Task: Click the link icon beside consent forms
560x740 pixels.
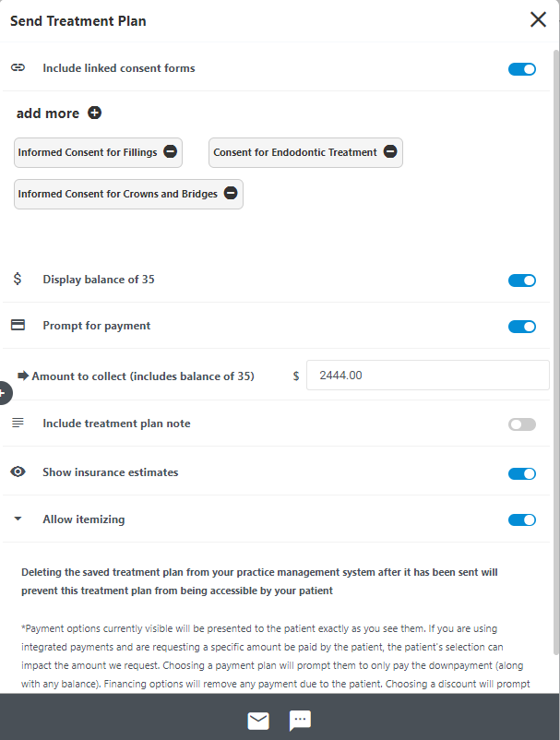Action: pos(18,67)
